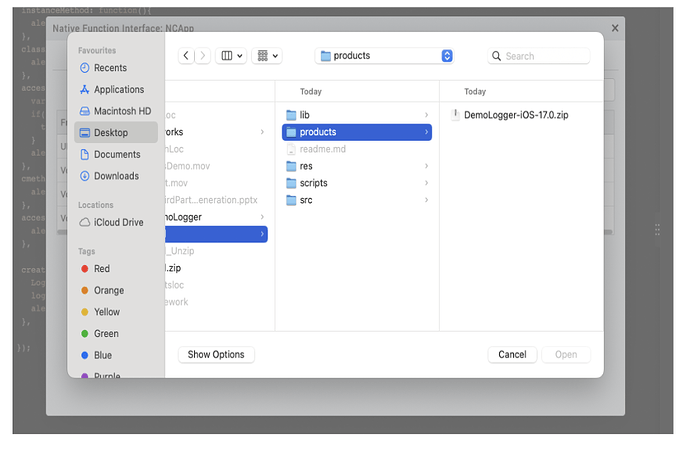This screenshot has height=452, width=690.
Task: Expand the src folder chevron
Action: coord(426,200)
